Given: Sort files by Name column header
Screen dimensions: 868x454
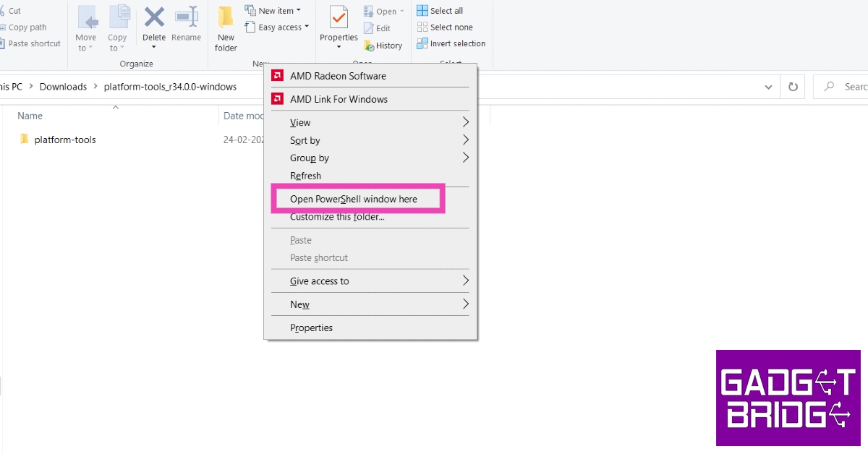Looking at the screenshot, I should 30,116.
